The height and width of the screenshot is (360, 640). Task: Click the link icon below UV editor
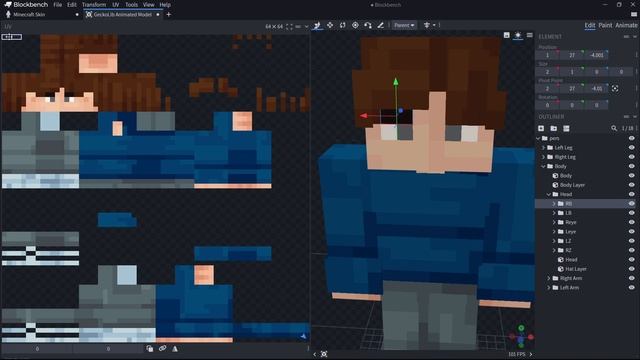[x=162, y=349]
